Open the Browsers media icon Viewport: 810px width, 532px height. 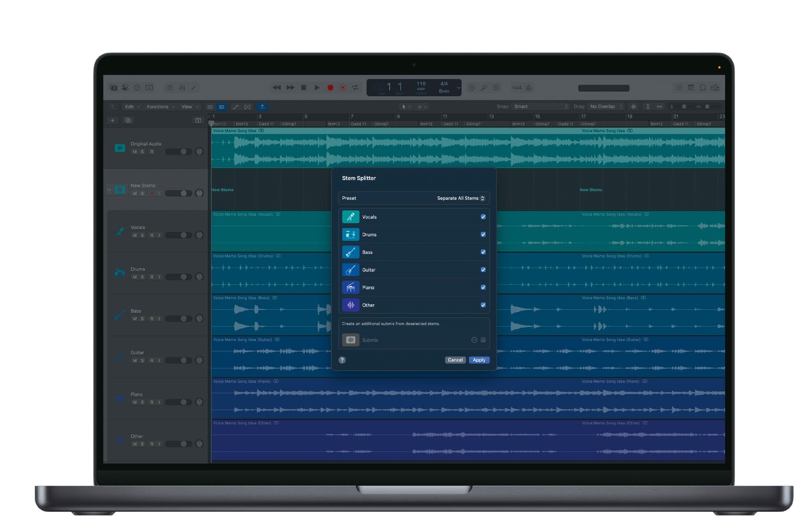(x=715, y=87)
